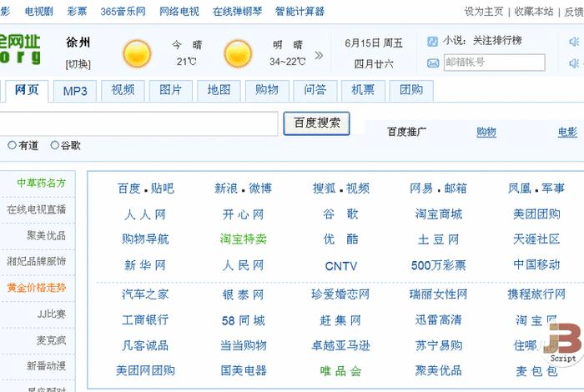This screenshot has height=392, width=584.
Task: Open the 图片 search tab
Action: 171,91
